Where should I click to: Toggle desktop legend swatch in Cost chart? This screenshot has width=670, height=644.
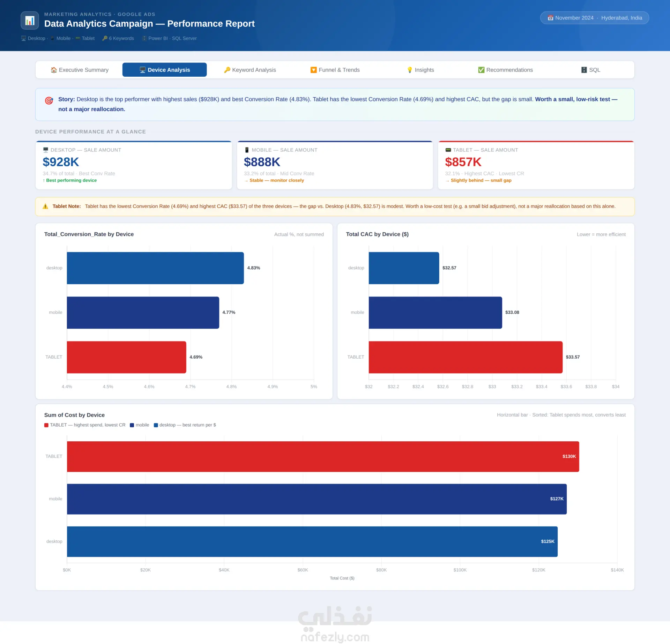tap(156, 425)
